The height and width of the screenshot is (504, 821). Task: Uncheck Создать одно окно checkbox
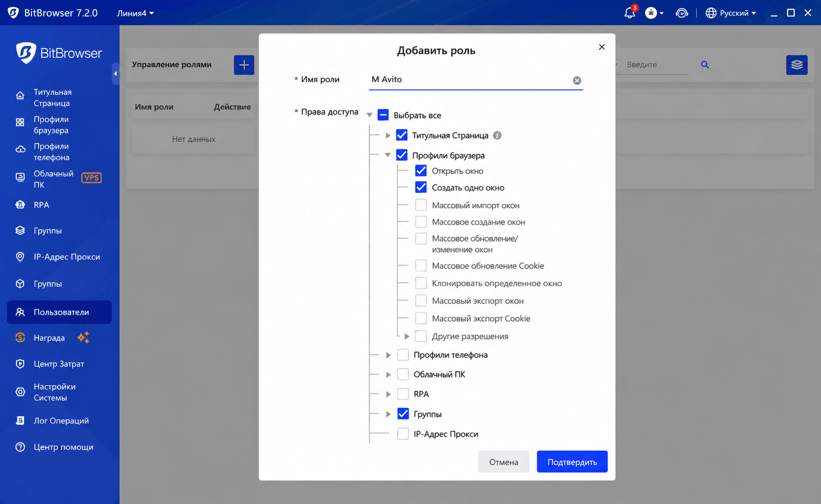click(421, 188)
